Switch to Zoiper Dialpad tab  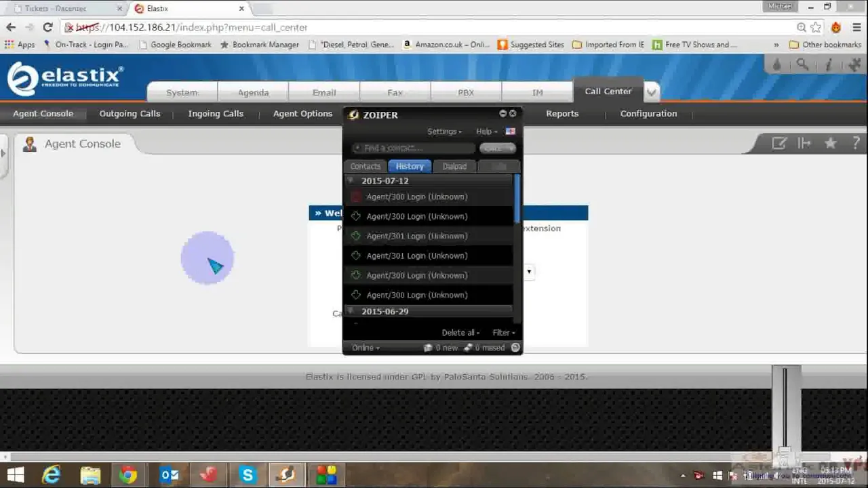pyautogui.click(x=454, y=166)
